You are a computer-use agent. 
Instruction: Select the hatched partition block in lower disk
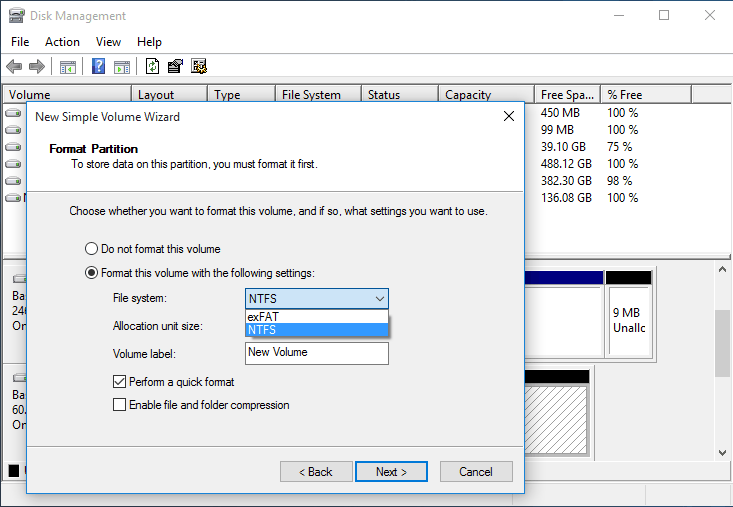(555, 414)
